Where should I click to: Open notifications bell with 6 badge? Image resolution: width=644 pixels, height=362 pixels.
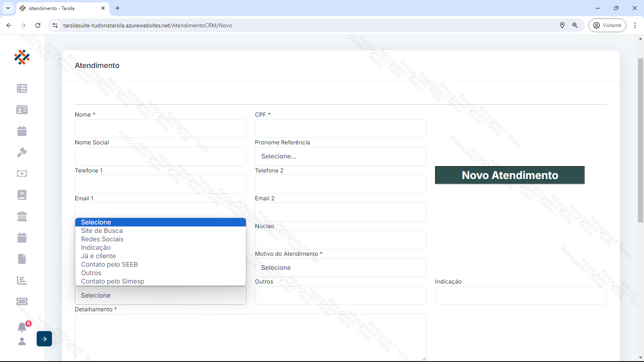22,327
